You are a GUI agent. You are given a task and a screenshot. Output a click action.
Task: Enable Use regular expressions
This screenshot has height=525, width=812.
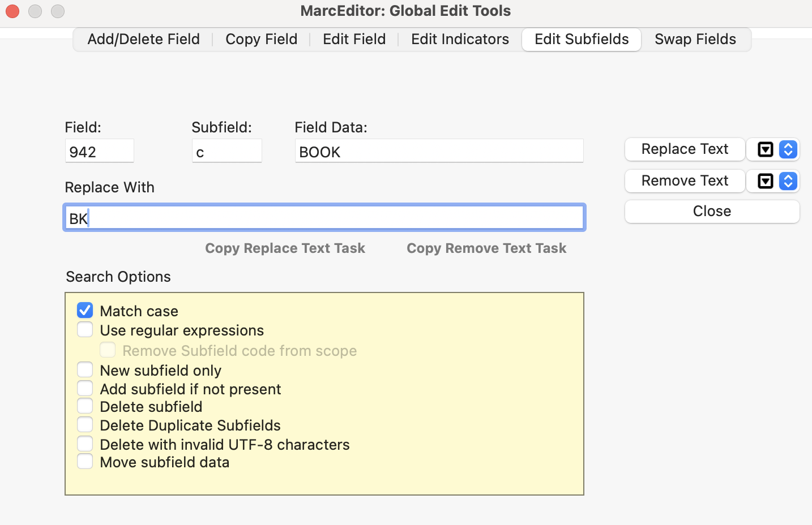(x=85, y=329)
